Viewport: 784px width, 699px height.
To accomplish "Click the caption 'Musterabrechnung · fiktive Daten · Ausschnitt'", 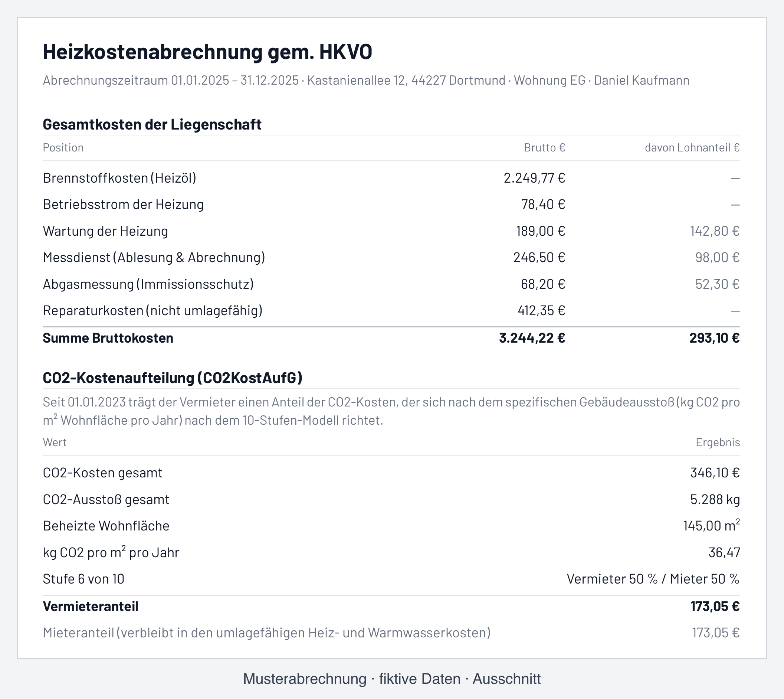I will coord(392,679).
